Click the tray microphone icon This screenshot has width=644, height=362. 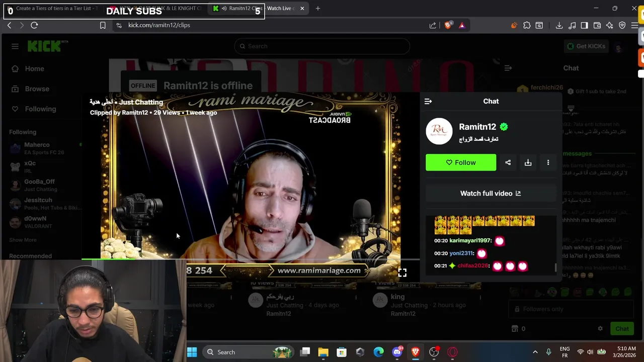[548, 352]
